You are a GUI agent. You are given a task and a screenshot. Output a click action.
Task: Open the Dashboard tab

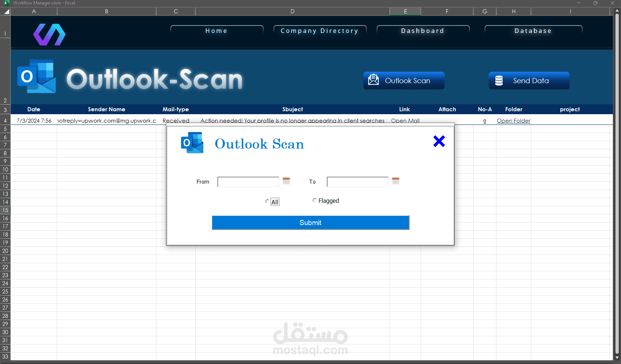point(423,31)
